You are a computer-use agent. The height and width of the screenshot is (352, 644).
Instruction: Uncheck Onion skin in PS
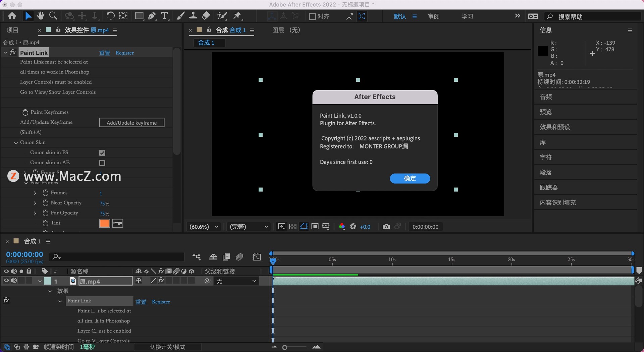click(x=102, y=153)
